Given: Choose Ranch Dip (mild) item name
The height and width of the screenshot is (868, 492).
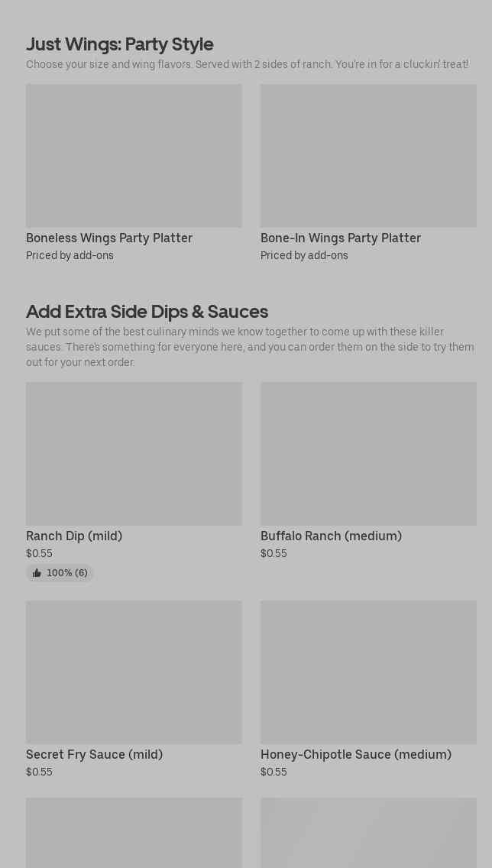Looking at the screenshot, I should pos(74,536).
